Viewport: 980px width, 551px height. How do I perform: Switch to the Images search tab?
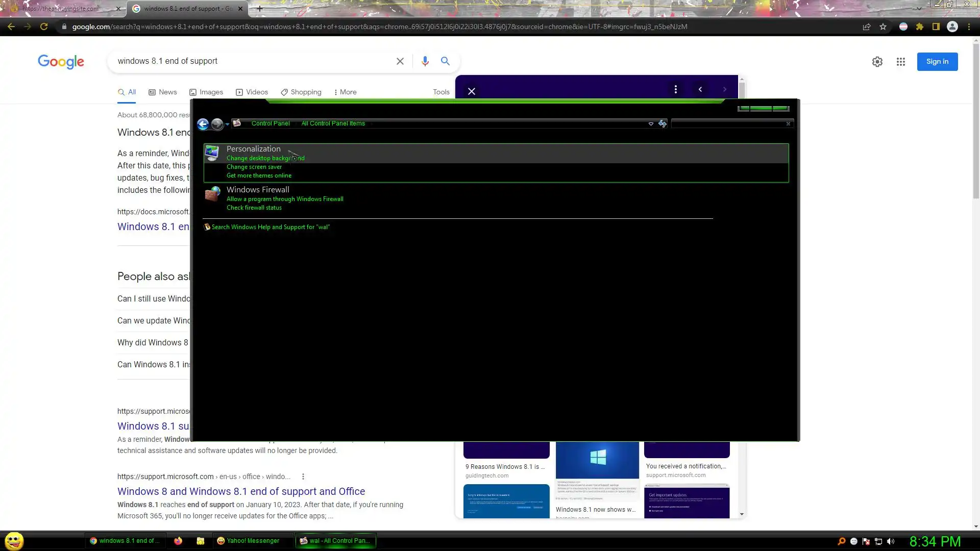point(206,92)
